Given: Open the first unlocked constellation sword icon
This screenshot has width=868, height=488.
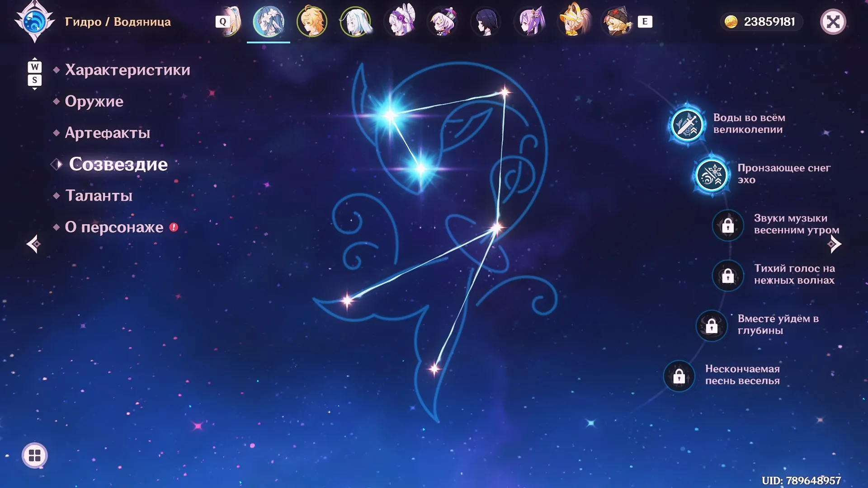Looking at the screenshot, I should [687, 124].
